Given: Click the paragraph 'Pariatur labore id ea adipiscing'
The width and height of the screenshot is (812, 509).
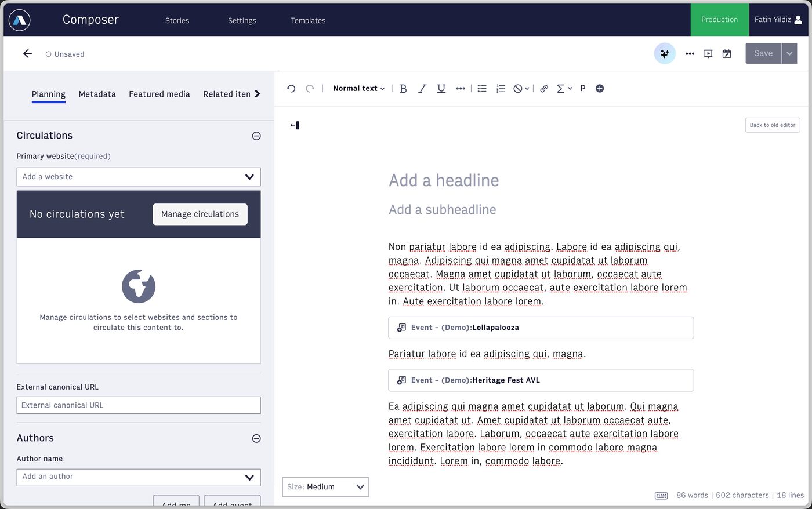Looking at the screenshot, I should point(487,354).
